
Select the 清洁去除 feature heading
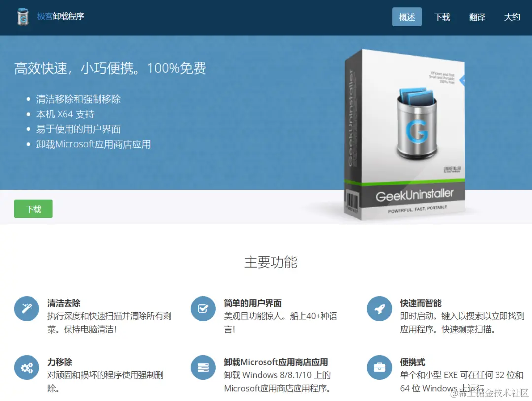64,303
